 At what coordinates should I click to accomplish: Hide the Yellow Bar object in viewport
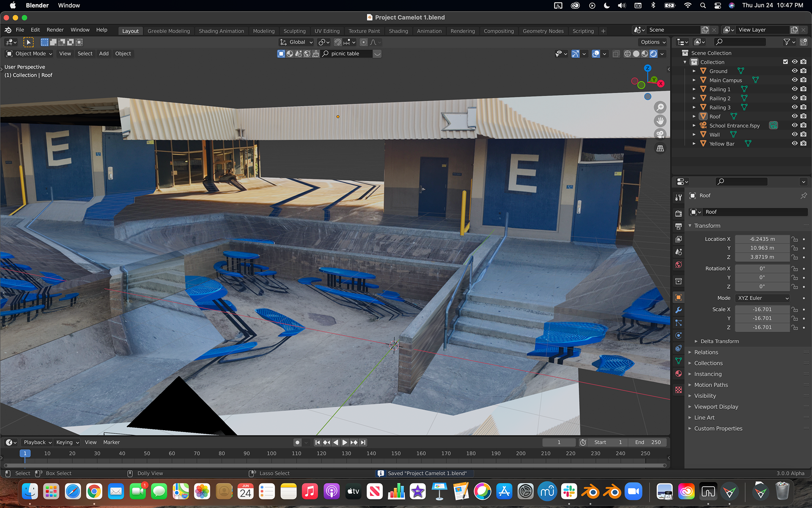pos(795,144)
